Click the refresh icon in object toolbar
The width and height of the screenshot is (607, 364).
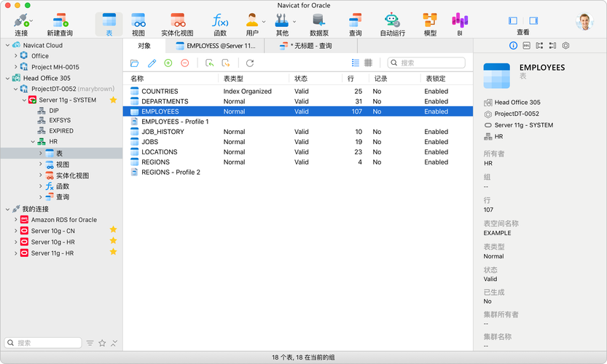pos(250,63)
